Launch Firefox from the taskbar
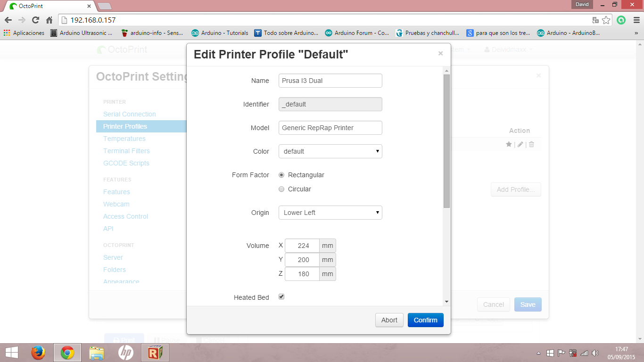Image resolution: width=644 pixels, height=362 pixels. [38, 353]
